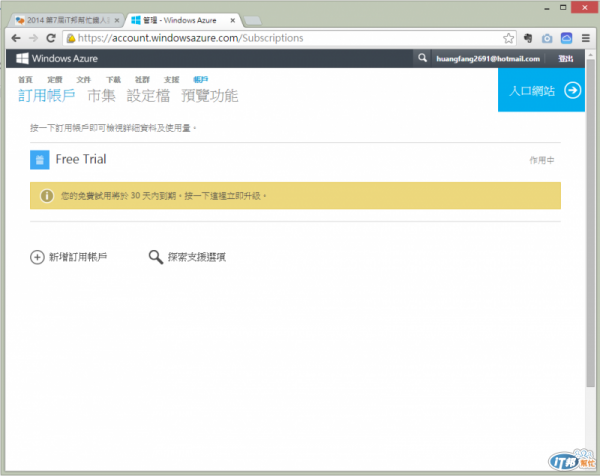Bookmark page with the star icon
The height and width of the screenshot is (476, 600).
(x=508, y=38)
